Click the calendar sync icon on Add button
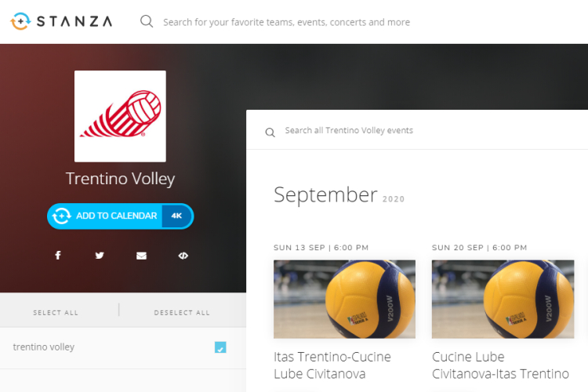 (x=61, y=216)
